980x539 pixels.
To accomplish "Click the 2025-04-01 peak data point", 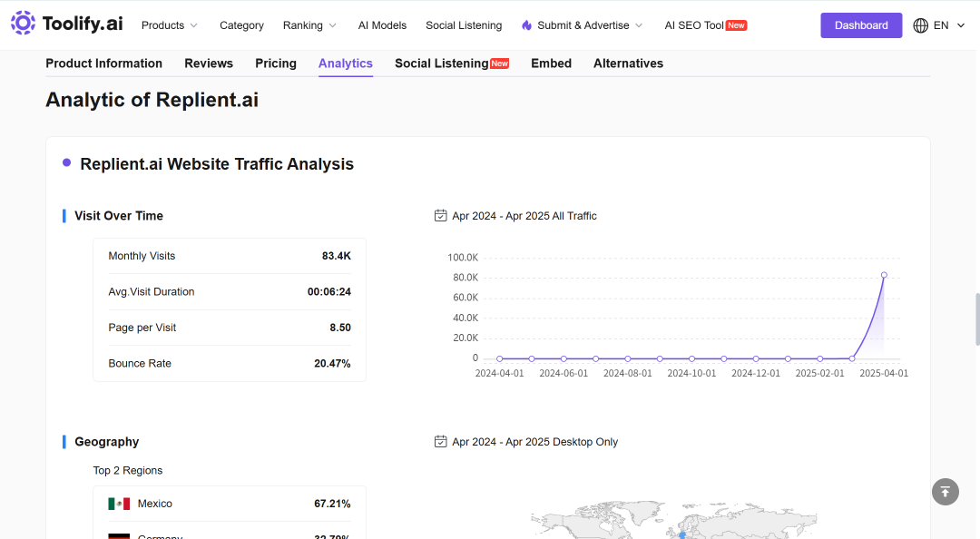I will [x=884, y=275].
